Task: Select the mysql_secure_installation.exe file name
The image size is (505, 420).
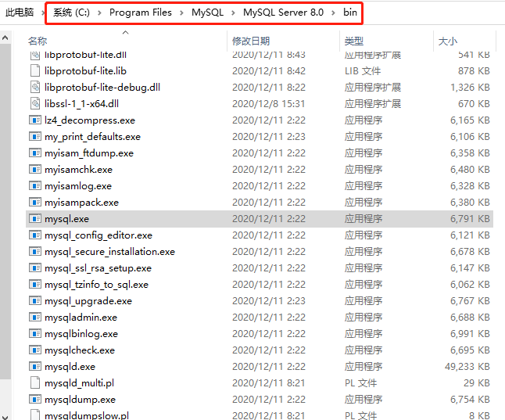Action: 109,252
